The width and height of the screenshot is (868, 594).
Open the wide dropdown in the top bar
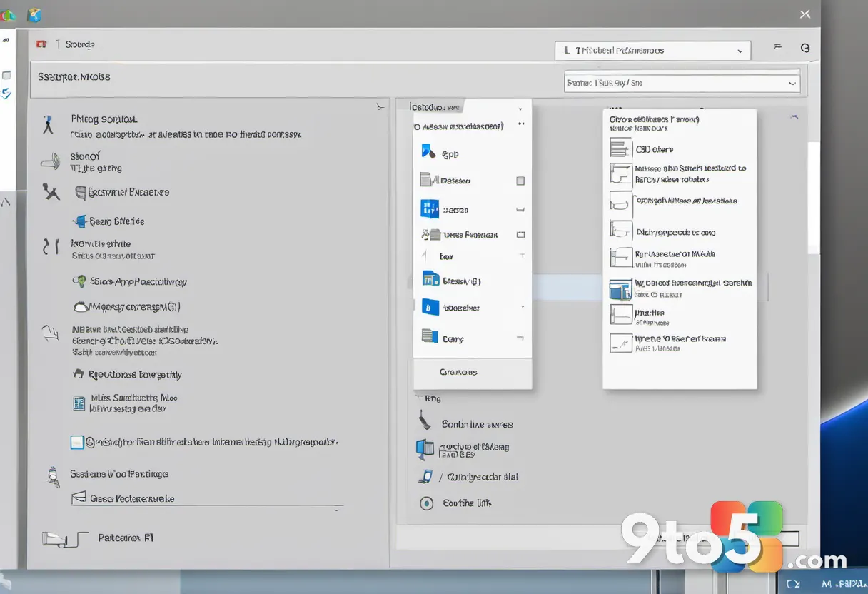[x=652, y=50]
